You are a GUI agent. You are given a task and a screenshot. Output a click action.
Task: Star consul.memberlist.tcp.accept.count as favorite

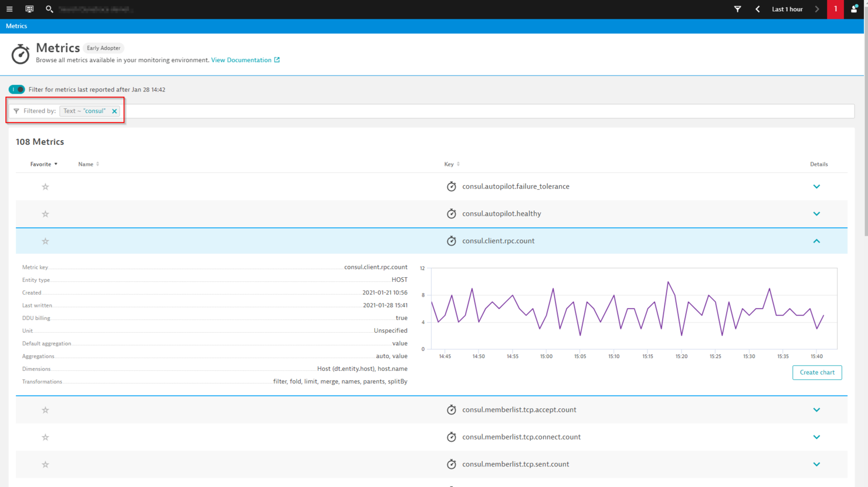point(45,410)
